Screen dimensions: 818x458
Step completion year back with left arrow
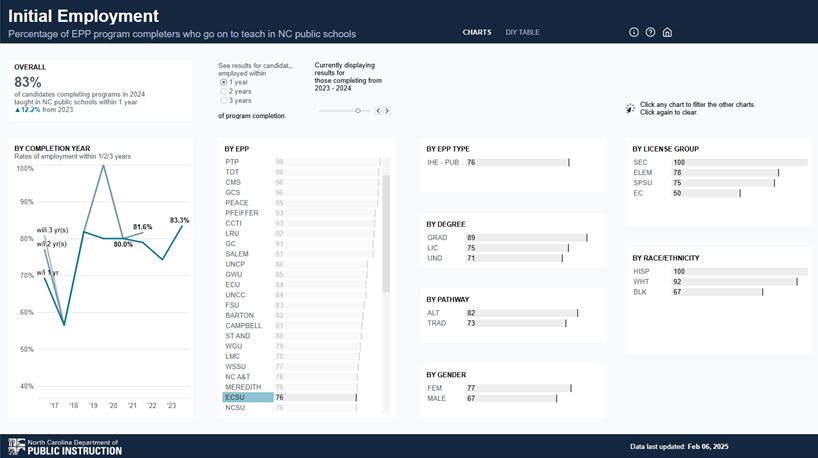click(378, 111)
